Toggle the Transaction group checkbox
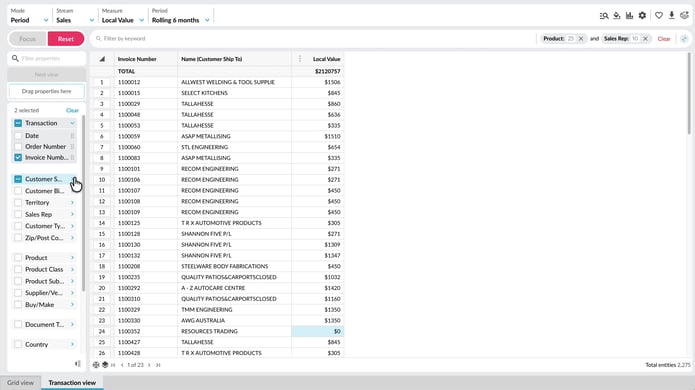Image resolution: width=695 pixels, height=390 pixels. click(18, 123)
